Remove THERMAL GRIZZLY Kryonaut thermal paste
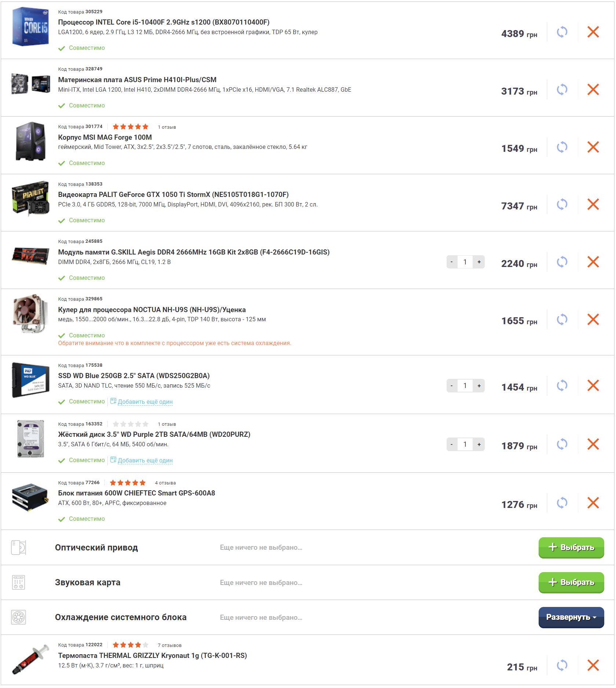This screenshot has width=616, height=688. [x=593, y=665]
